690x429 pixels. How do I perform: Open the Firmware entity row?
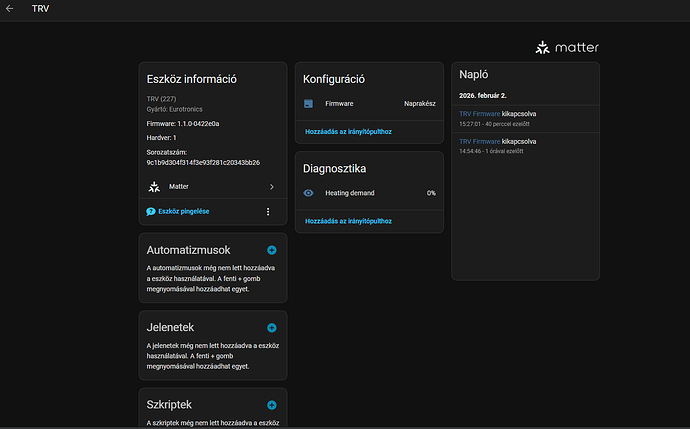tap(340, 103)
